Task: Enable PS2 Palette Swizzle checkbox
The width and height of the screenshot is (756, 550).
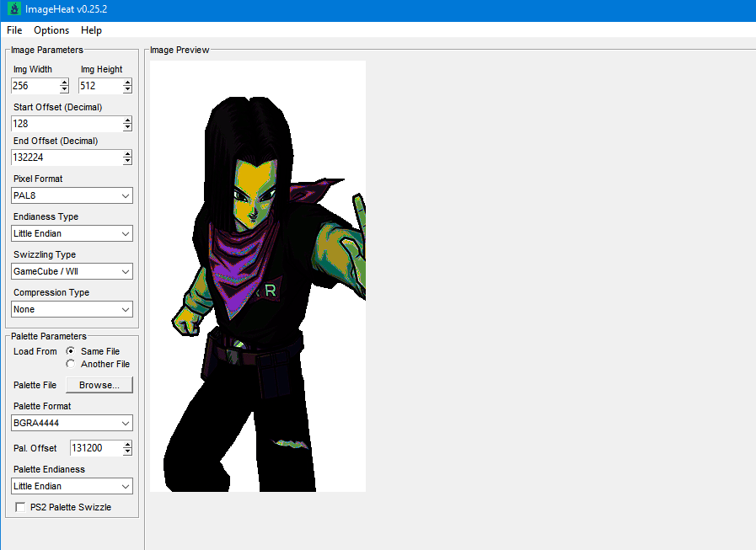Action: click(21, 507)
